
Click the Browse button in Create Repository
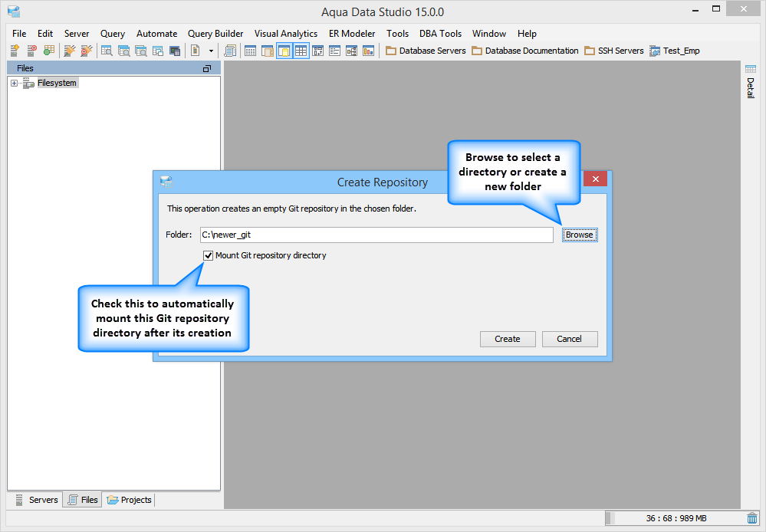(580, 235)
